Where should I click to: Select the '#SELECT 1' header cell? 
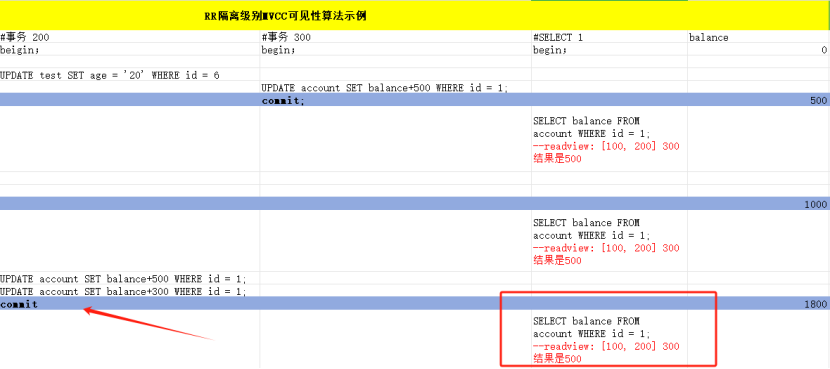click(609, 37)
